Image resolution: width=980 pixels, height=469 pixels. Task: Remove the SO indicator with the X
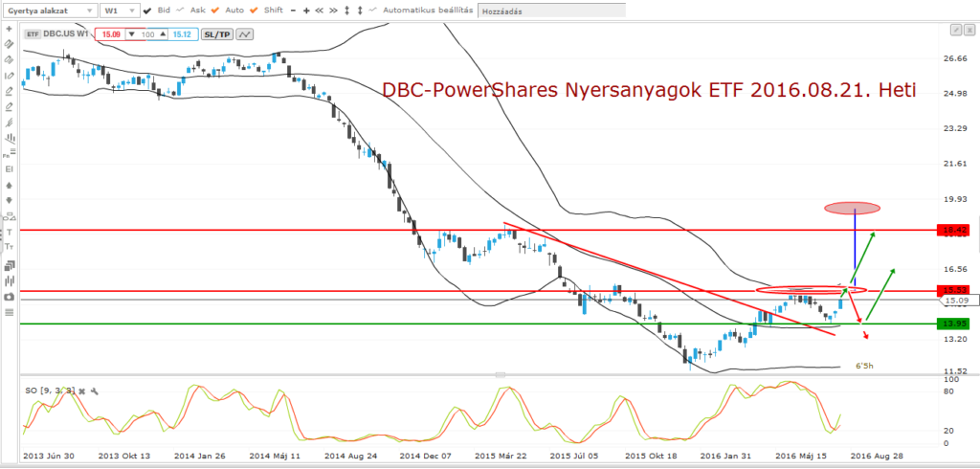[81, 391]
